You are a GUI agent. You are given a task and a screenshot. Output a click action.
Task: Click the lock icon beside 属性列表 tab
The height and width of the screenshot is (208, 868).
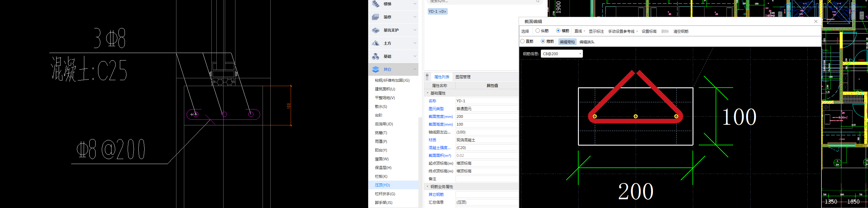pos(427,75)
